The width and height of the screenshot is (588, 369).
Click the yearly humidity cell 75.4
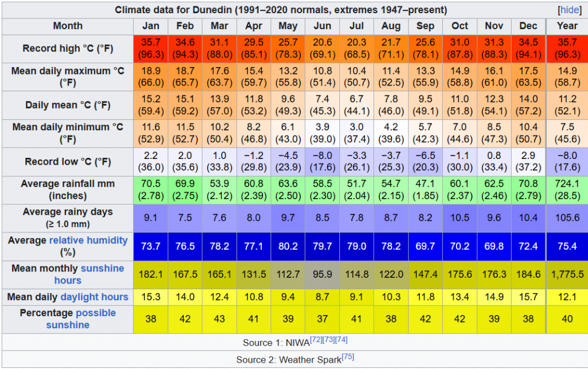(x=567, y=247)
